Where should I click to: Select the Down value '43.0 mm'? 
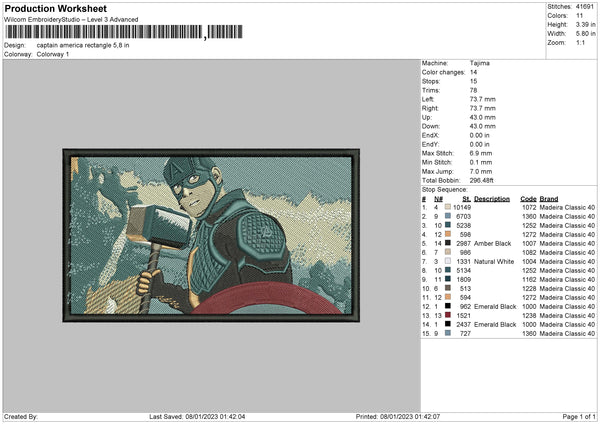pyautogui.click(x=483, y=126)
